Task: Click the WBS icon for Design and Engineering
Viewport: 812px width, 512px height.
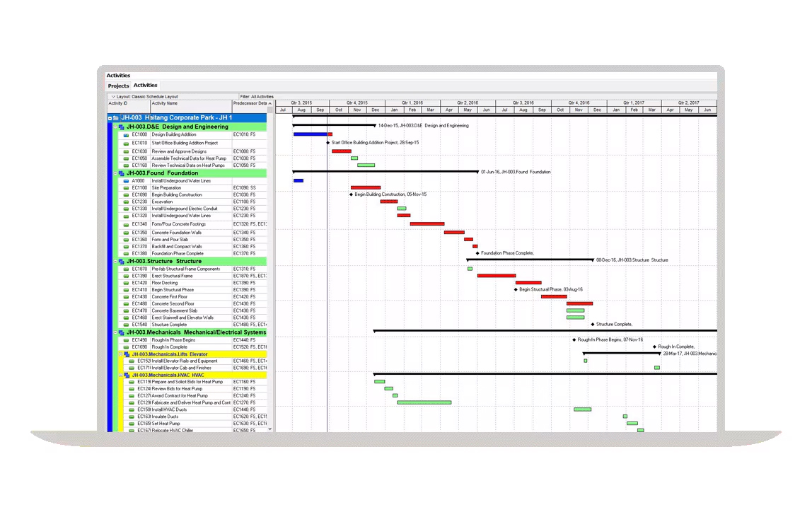Action: tap(122, 127)
